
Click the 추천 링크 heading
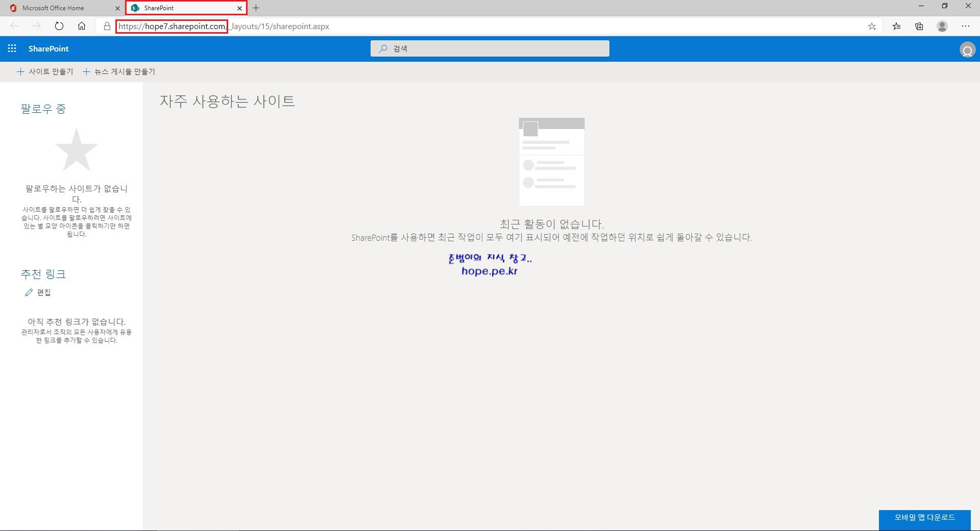[43, 274]
